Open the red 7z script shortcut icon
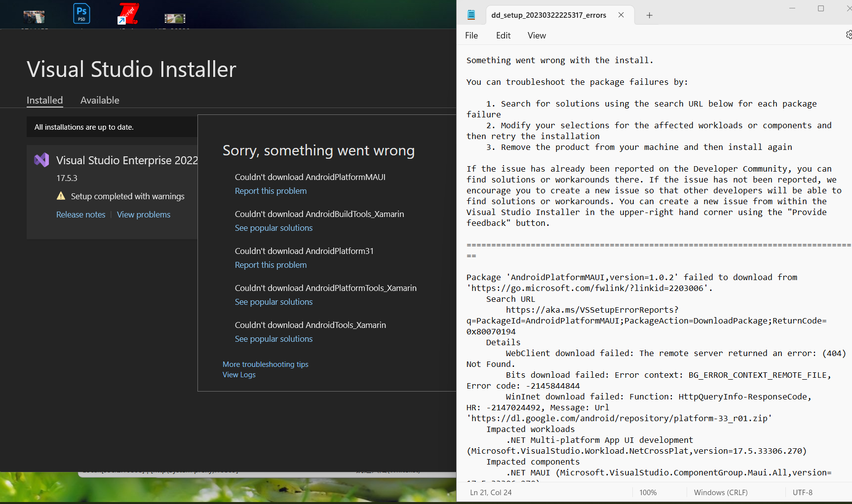Screen dimensions: 852x504 [128, 13]
